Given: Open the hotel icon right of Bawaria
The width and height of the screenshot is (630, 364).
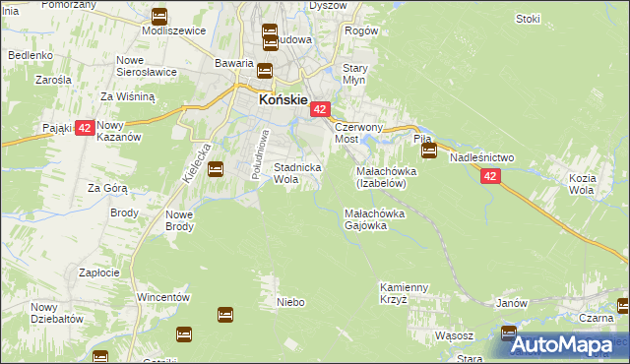Looking at the screenshot, I should 265,71.
